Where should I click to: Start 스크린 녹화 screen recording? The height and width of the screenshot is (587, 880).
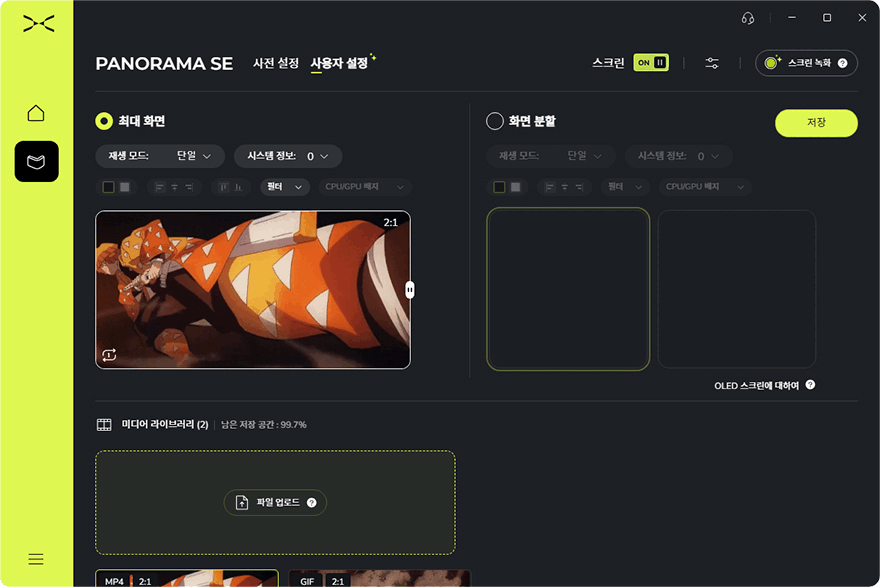806,63
